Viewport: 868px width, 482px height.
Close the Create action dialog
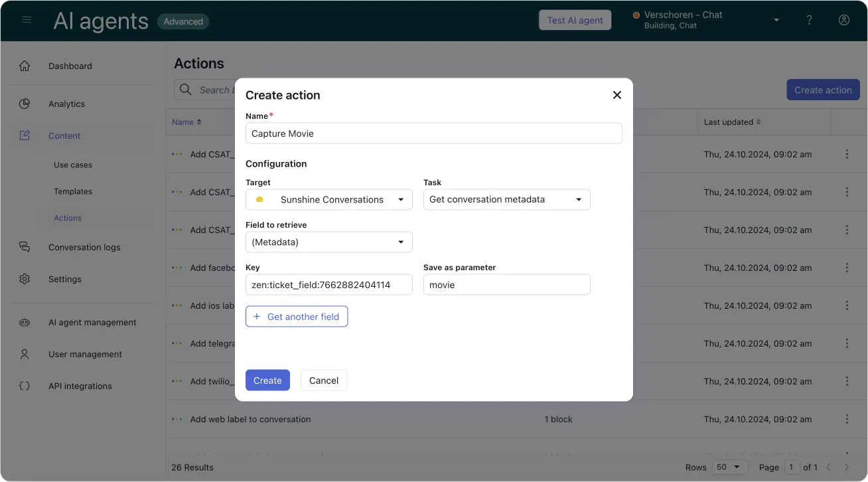pos(616,95)
